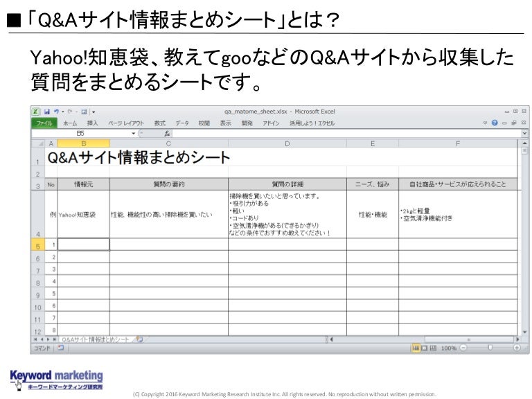This screenshot has height=399, width=532.
Task: Open the Customize Quick Access Toolbar dropdown
Action: click(94, 112)
